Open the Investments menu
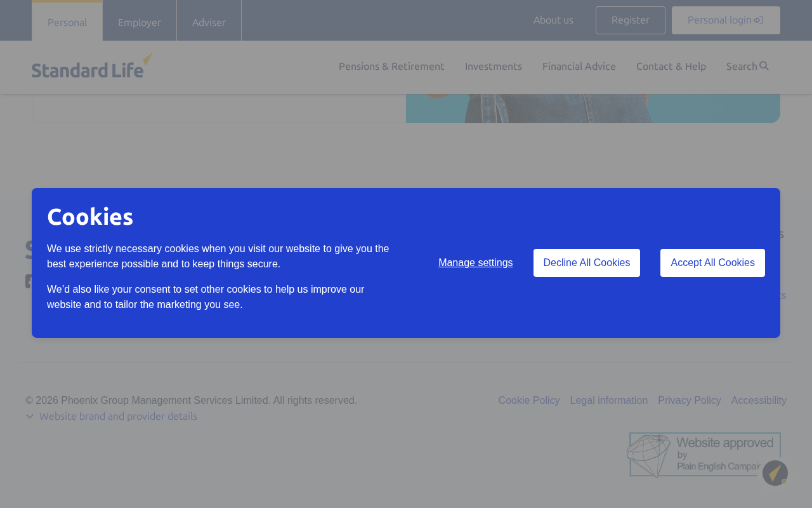This screenshot has width=812, height=508. (494, 66)
